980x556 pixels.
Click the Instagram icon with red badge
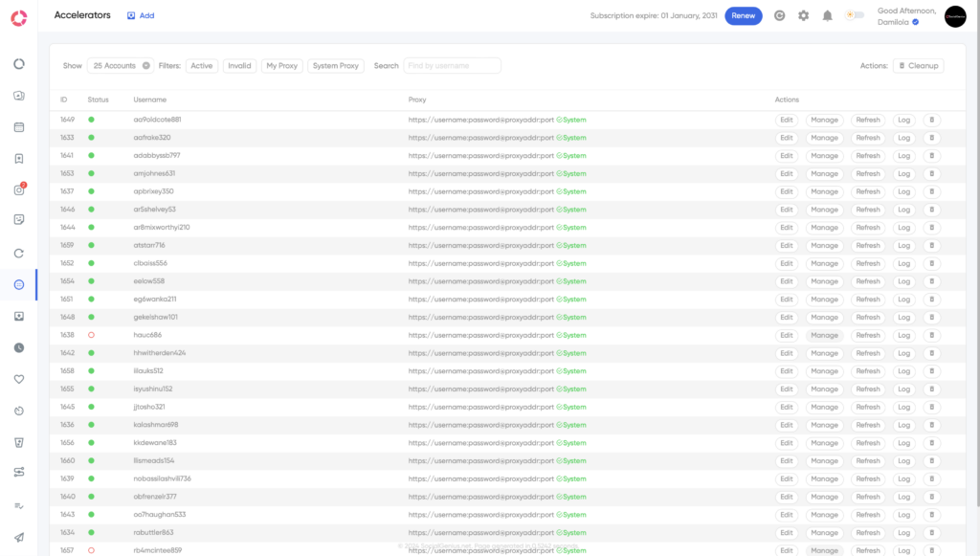pos(18,189)
